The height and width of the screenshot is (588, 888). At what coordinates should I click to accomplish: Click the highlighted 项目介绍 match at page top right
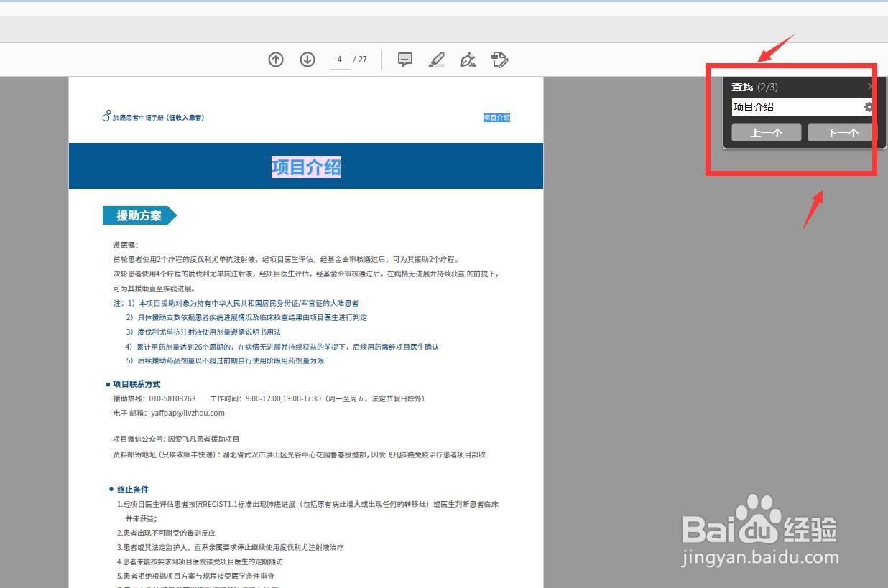[x=496, y=117]
